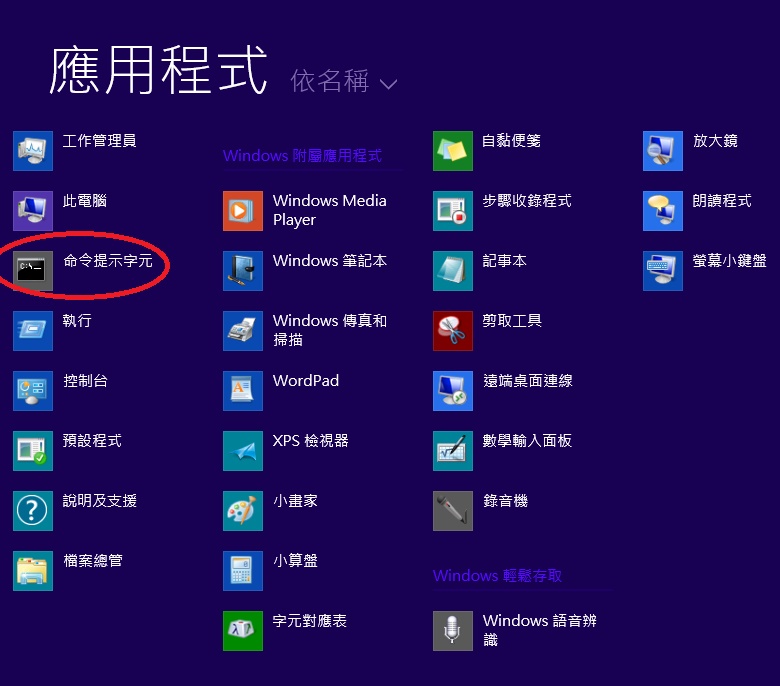Click the 自黏便箋 text label
The image size is (780, 686).
pos(511,141)
